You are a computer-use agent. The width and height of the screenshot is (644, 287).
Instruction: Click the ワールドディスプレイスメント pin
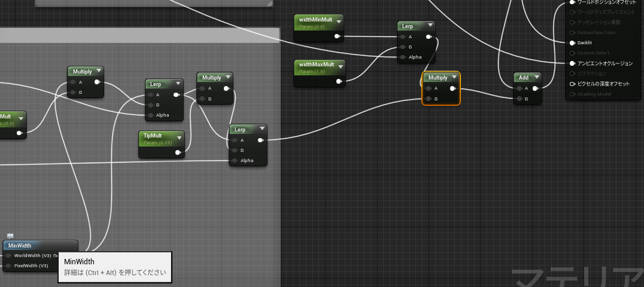pos(573,12)
